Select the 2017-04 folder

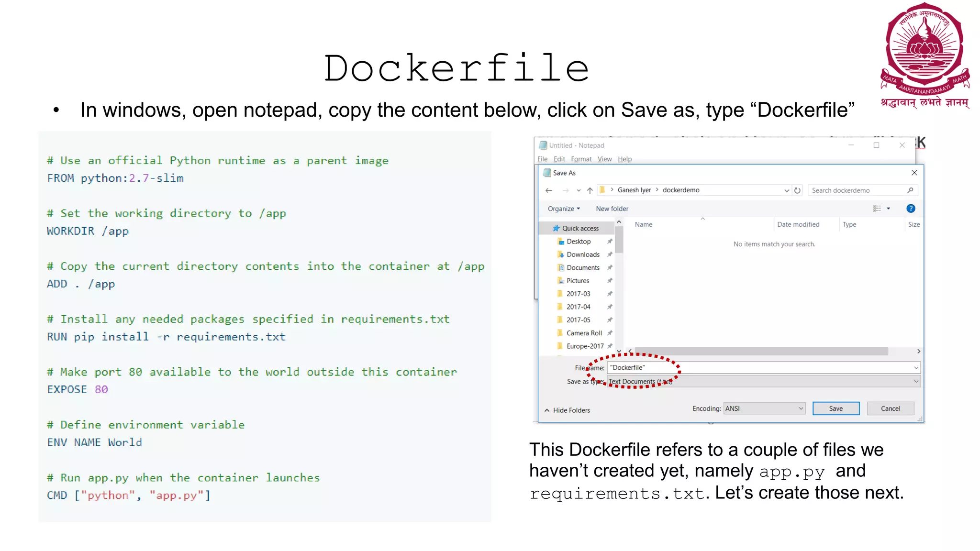coord(578,307)
